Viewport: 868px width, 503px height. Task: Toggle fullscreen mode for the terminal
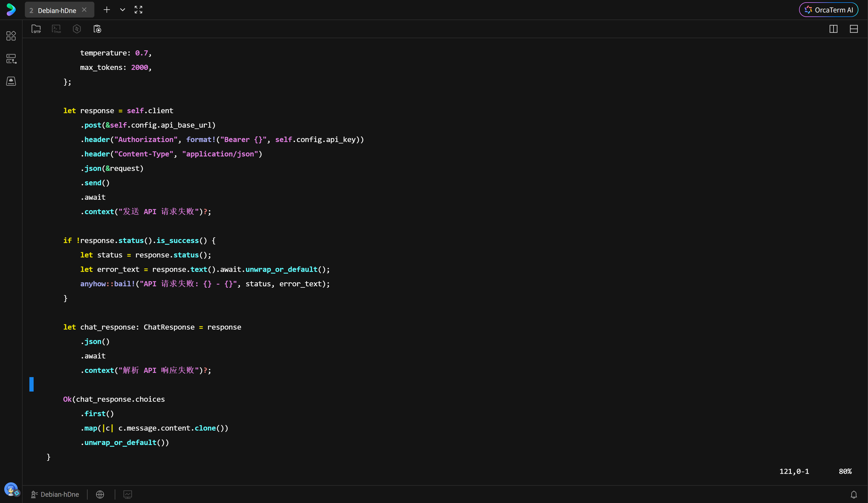138,10
